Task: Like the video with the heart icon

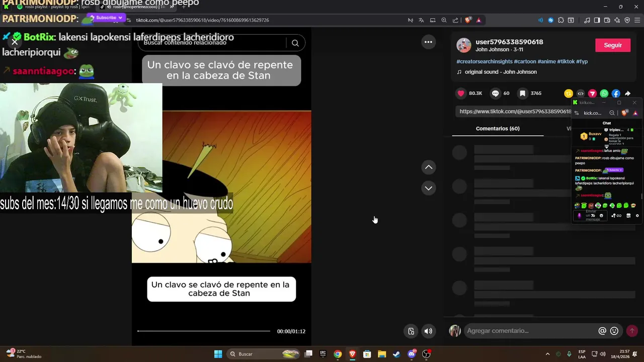Action: 461,93
